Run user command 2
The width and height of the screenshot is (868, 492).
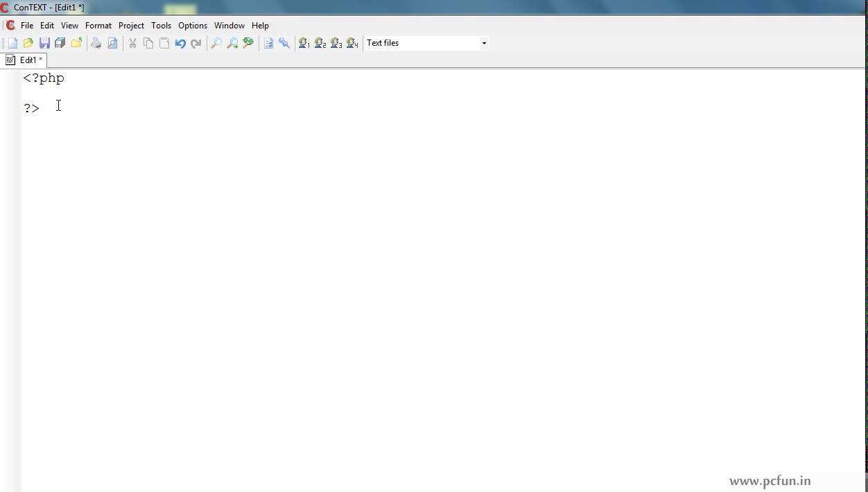point(320,43)
